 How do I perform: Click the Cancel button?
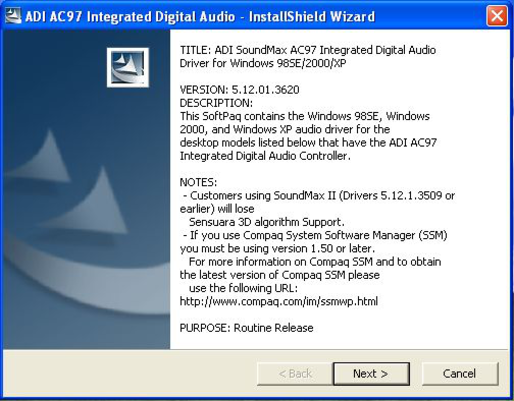[x=460, y=374]
